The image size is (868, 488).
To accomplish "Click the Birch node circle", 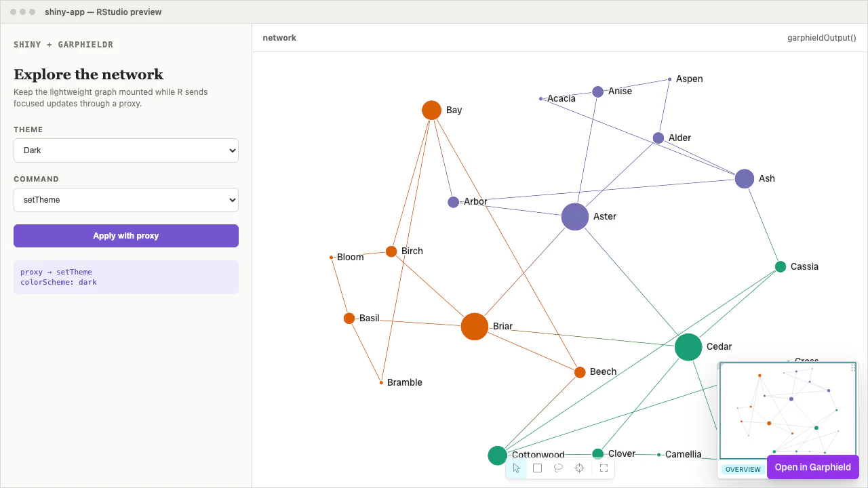I will tap(391, 251).
